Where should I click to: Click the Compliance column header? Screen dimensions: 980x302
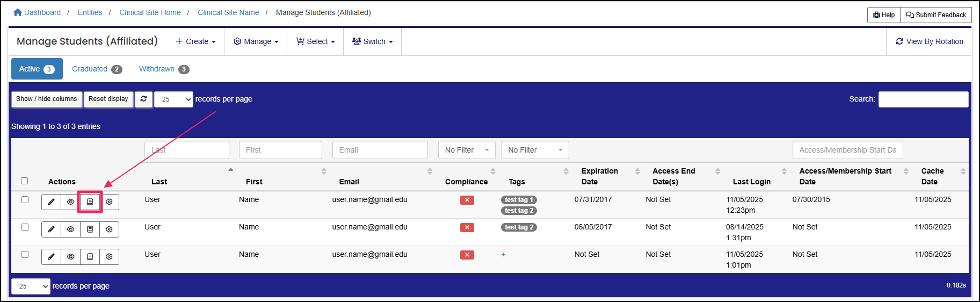467,182
